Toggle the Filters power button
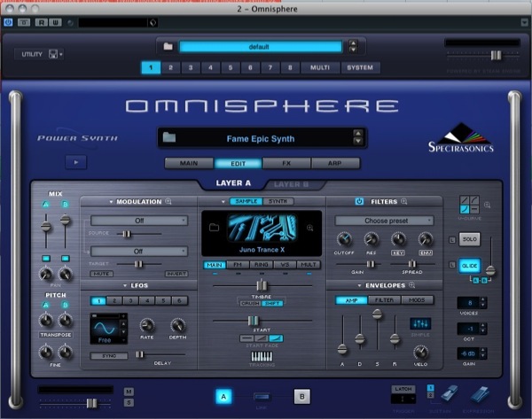 tap(359, 201)
